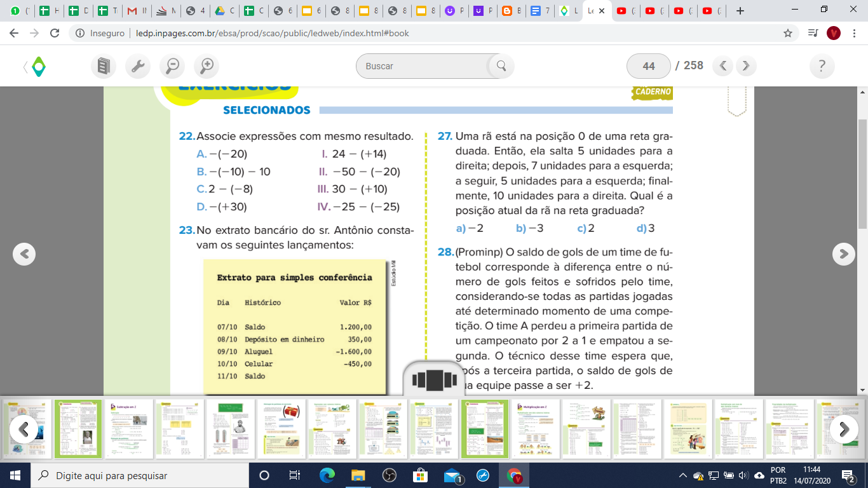
Task: Select answer d) 3 in exercise 27
Action: (x=646, y=228)
